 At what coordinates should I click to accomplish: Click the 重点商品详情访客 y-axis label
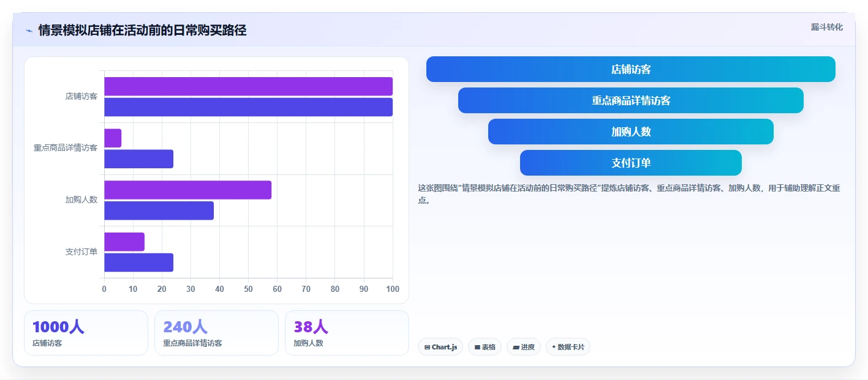[x=66, y=148]
